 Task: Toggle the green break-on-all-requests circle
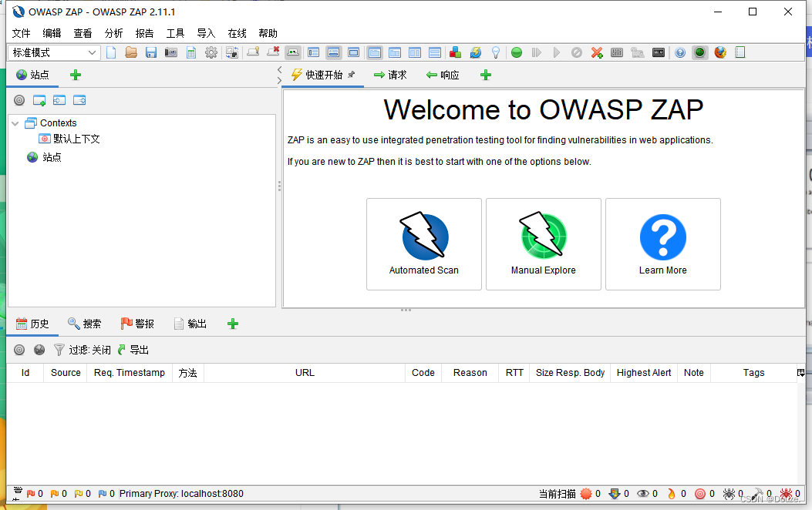(x=517, y=52)
